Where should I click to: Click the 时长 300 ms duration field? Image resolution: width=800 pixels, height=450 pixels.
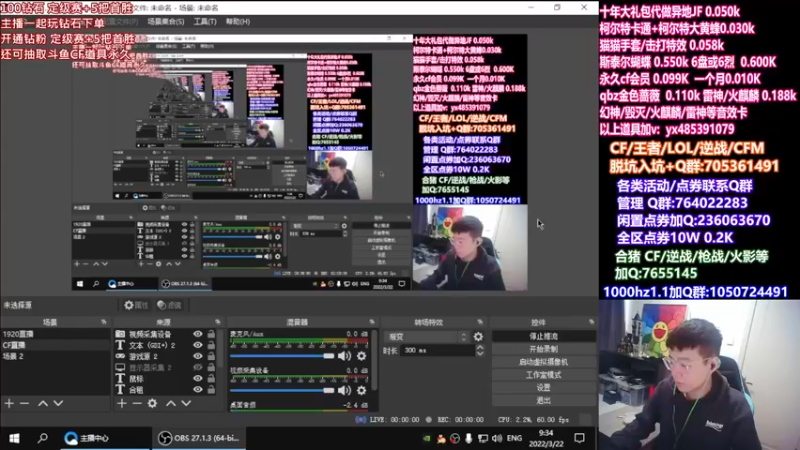coord(438,351)
